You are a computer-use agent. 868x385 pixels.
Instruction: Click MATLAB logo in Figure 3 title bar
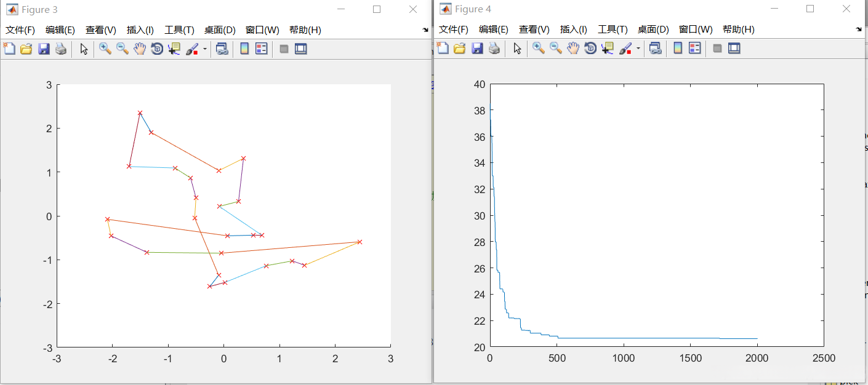click(12, 9)
